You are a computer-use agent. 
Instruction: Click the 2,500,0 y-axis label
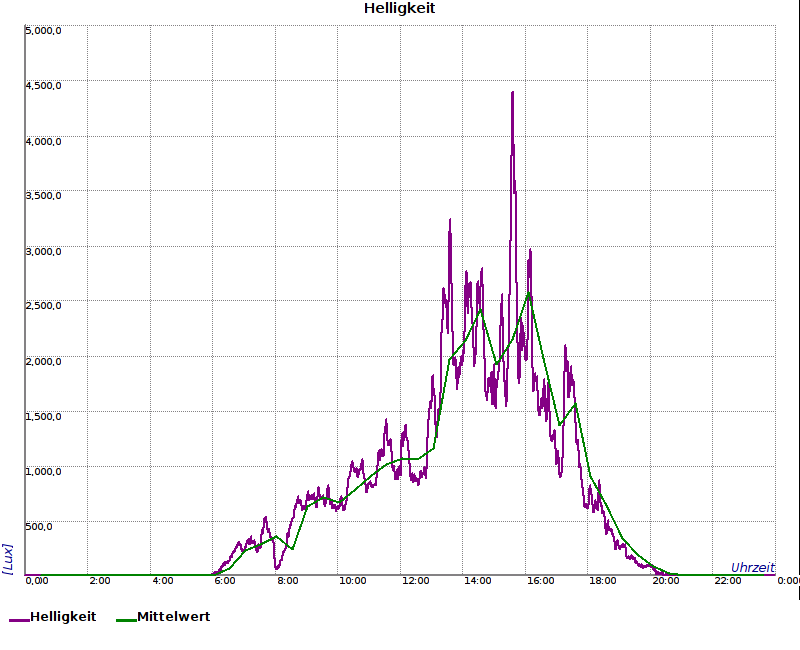(x=43, y=306)
